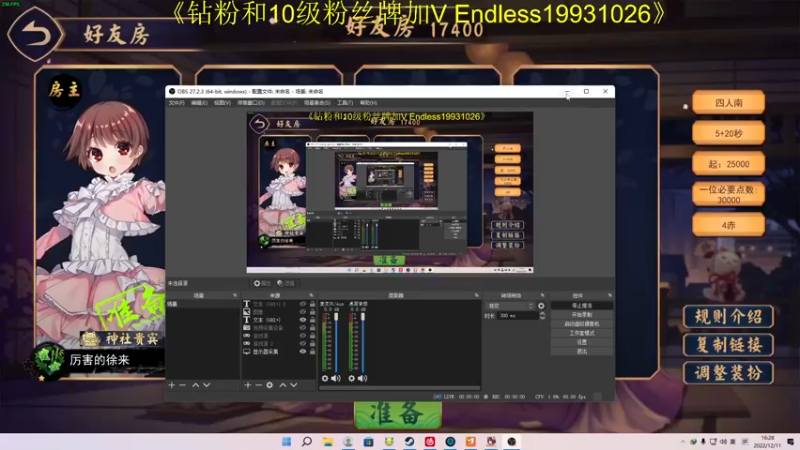Move the scene down in the scenes list
800x450 pixels.
[206, 385]
